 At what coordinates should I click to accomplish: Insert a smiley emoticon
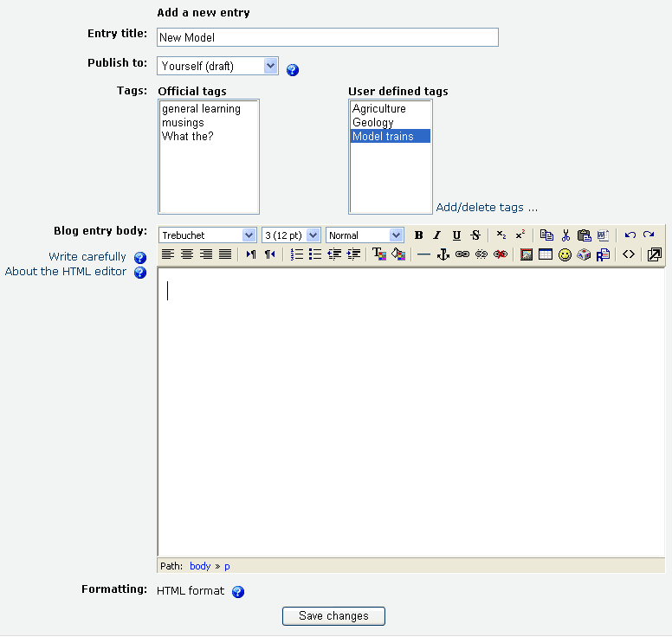(x=565, y=254)
